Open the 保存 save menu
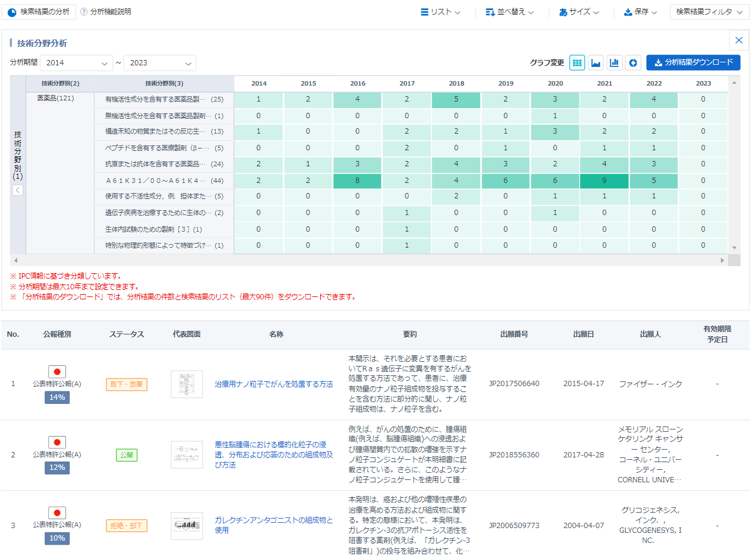 coord(640,12)
